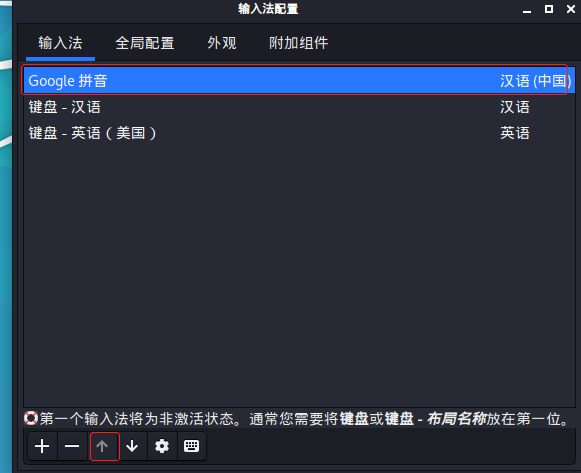This screenshot has width=581, height=473.
Task: Select Google 拼音 in the list
Action: click(x=299, y=80)
